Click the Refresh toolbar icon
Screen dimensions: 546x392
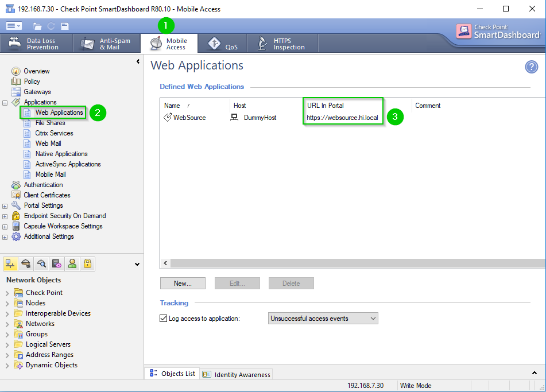(51, 26)
